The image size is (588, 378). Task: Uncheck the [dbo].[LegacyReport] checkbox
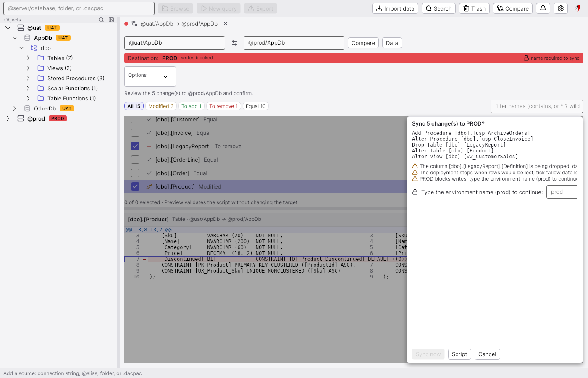(x=135, y=146)
